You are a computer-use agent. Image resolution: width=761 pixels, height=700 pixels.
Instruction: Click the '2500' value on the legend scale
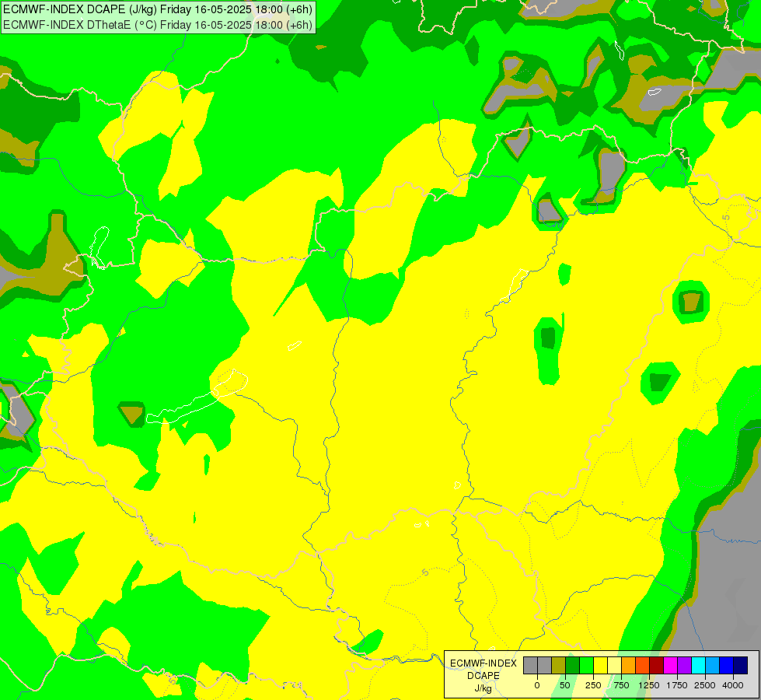(x=705, y=685)
